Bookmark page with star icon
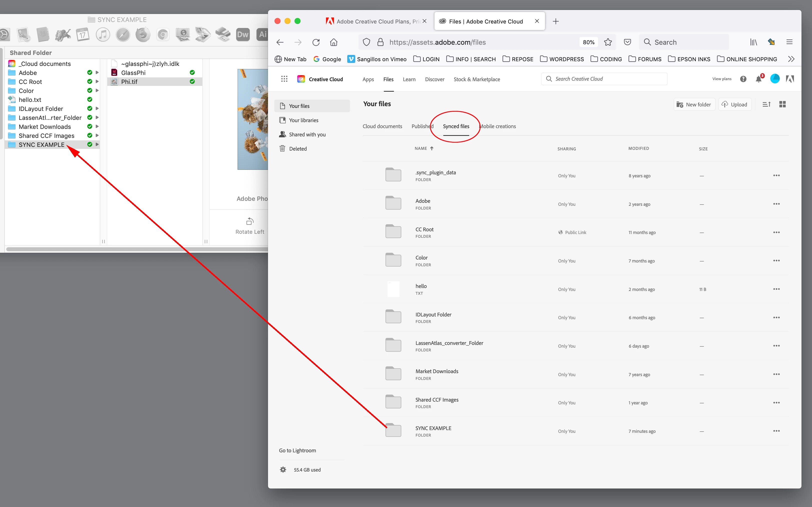 pyautogui.click(x=608, y=42)
